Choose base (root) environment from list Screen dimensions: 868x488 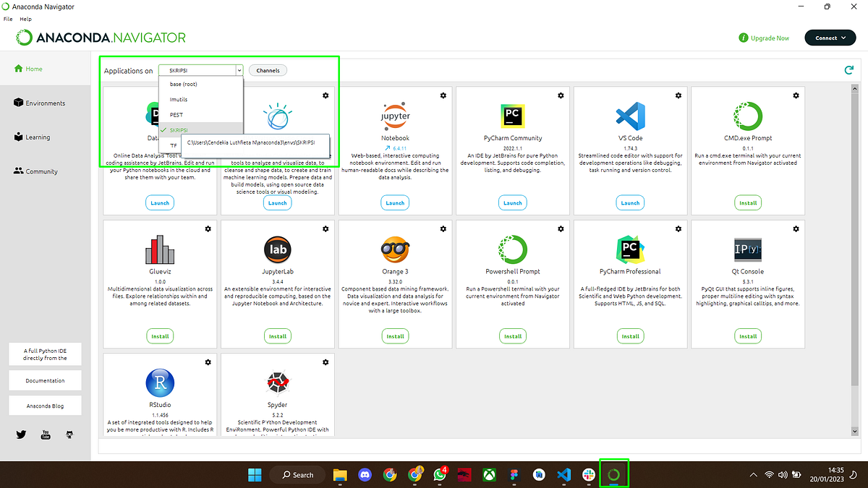(201, 85)
